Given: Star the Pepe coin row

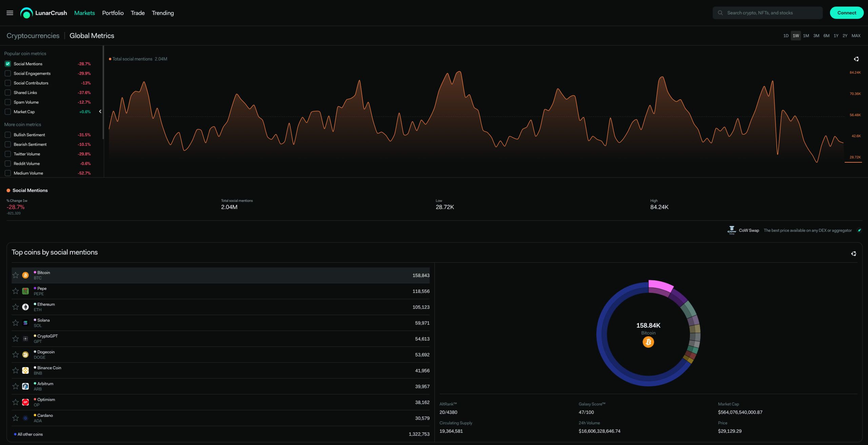Looking at the screenshot, I should (x=16, y=291).
